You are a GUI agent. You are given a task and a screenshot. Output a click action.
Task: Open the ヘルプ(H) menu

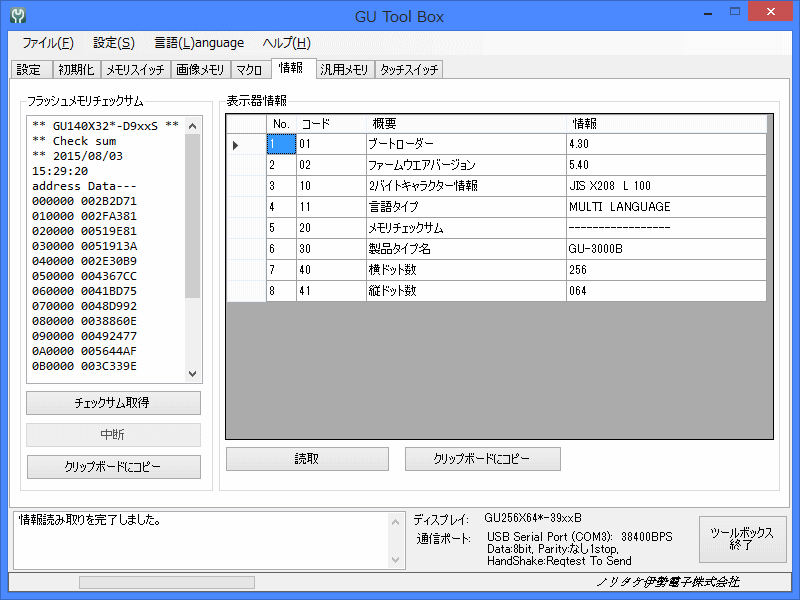[286, 43]
